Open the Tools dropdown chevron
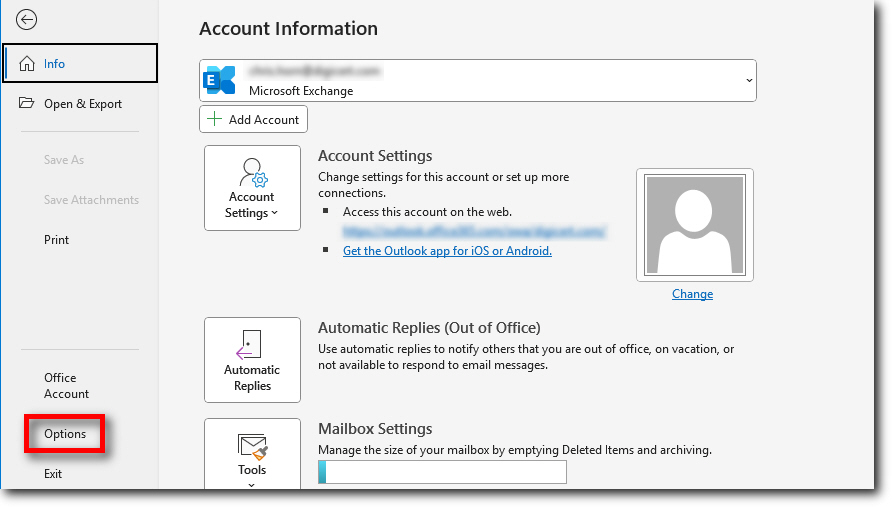This screenshot has height=507, width=893. point(252,485)
